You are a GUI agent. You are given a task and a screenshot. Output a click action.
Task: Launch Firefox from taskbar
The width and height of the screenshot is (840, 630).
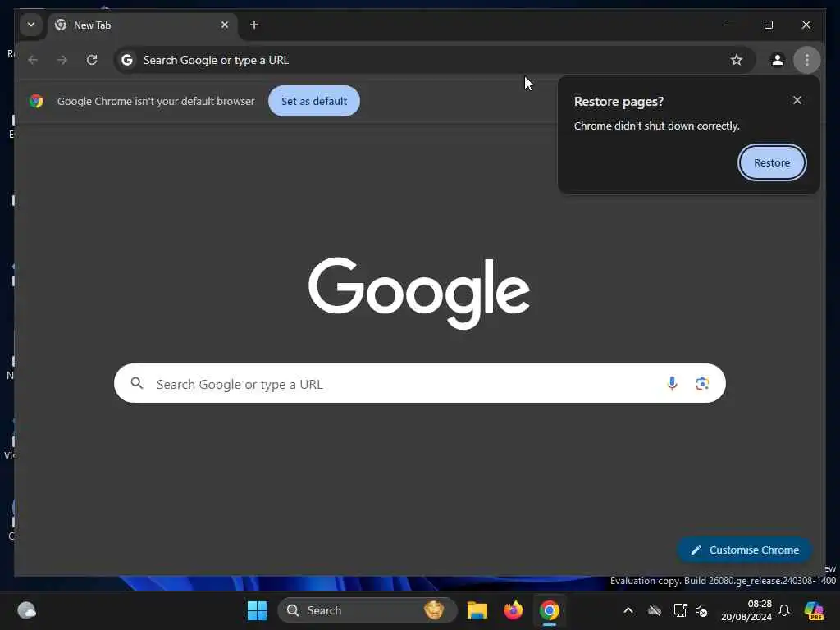click(514, 610)
